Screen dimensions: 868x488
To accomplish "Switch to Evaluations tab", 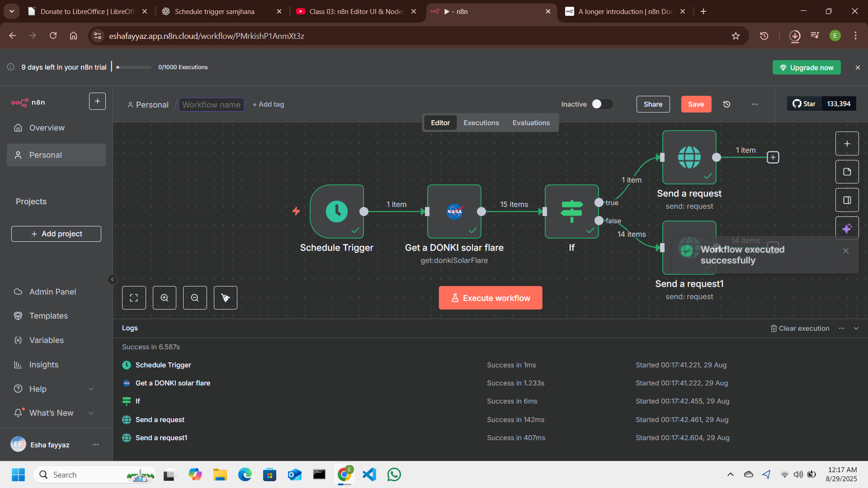I will (x=531, y=123).
